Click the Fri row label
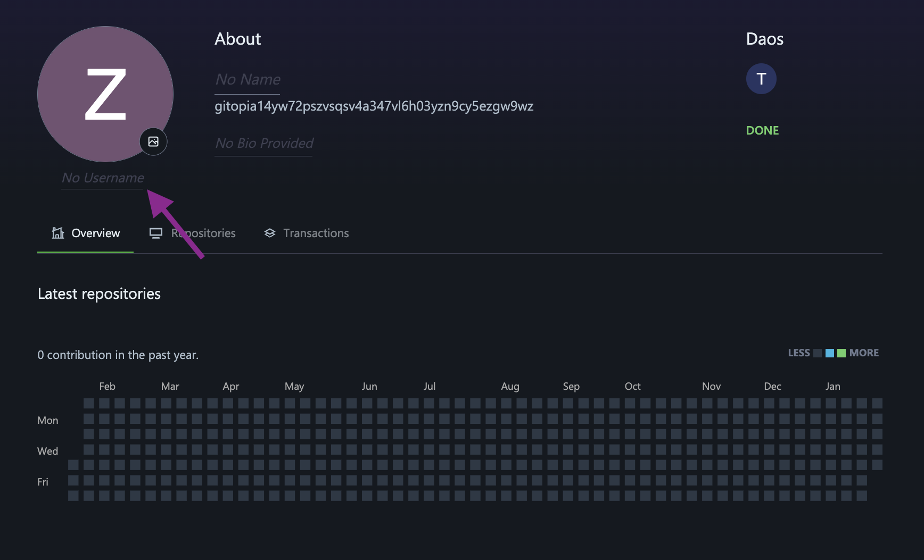 [43, 482]
